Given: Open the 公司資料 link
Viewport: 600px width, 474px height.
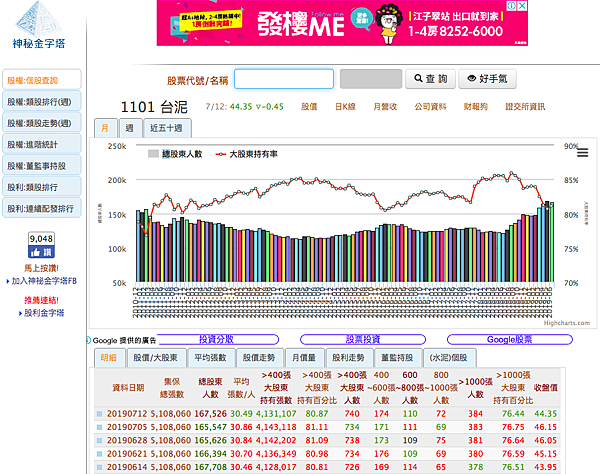Looking at the screenshot, I should 430,107.
